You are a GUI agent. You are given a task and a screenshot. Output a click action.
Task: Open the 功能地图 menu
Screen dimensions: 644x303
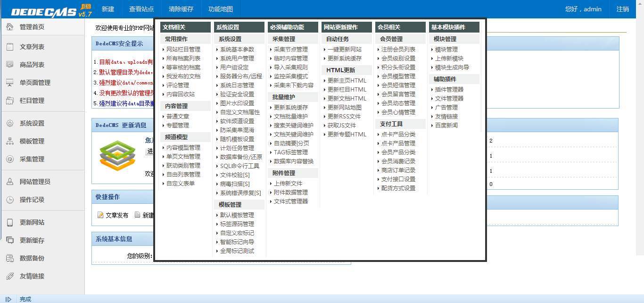[221, 8]
